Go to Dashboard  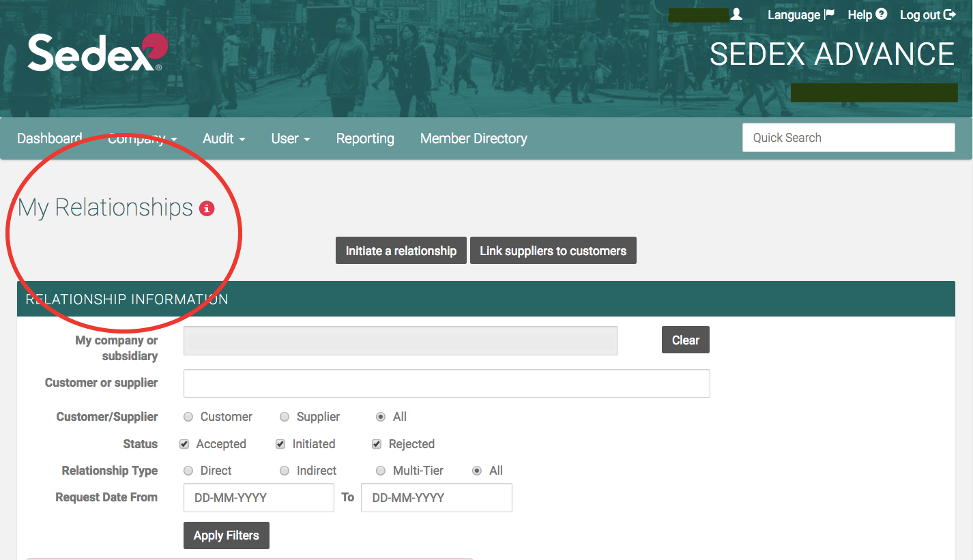coord(50,138)
